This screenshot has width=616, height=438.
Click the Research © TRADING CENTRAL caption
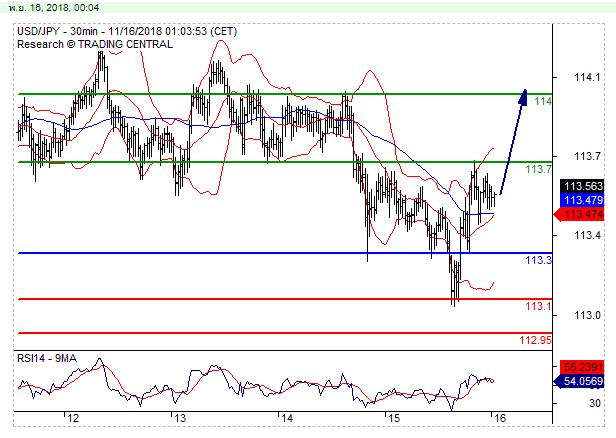point(95,44)
